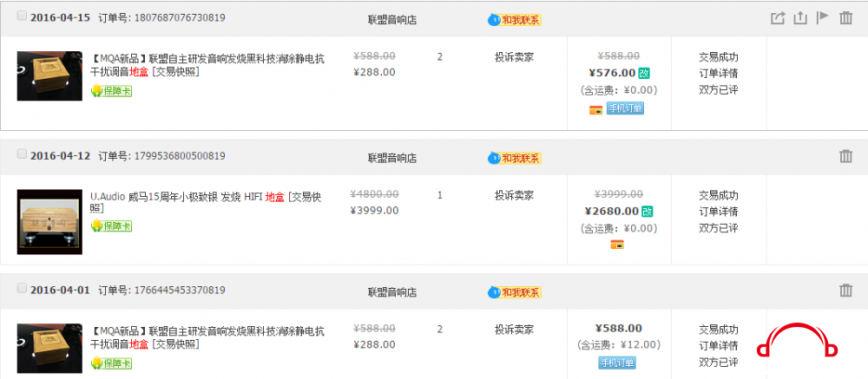Image resolution: width=868 pixels, height=379 pixels.
Task: Click 保障卡 badge under U.Audio product
Action: [x=111, y=225]
